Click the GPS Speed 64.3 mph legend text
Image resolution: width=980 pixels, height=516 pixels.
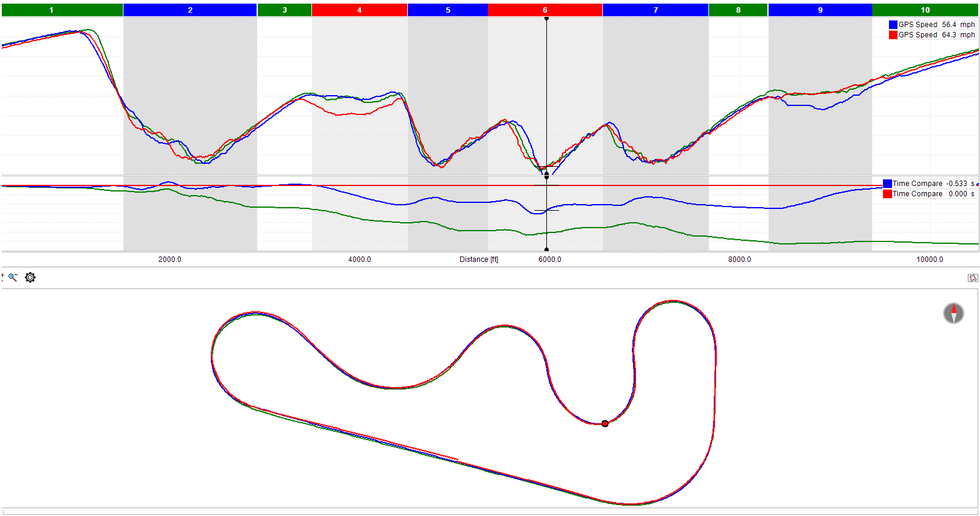(x=937, y=35)
